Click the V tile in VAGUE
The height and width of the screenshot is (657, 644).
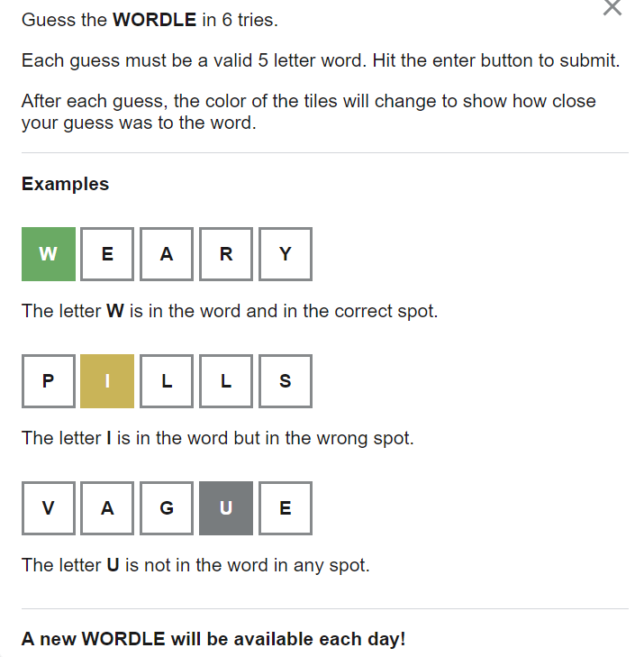pyautogui.click(x=48, y=508)
